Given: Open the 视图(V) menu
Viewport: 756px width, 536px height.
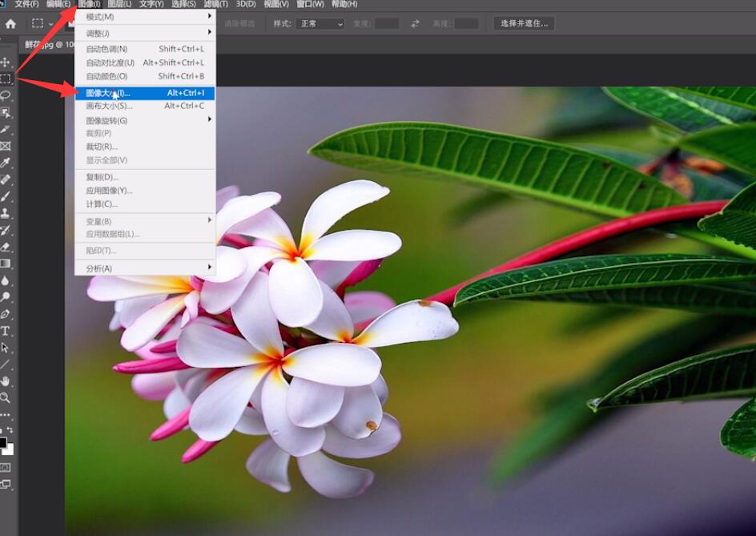Looking at the screenshot, I should 276,4.
